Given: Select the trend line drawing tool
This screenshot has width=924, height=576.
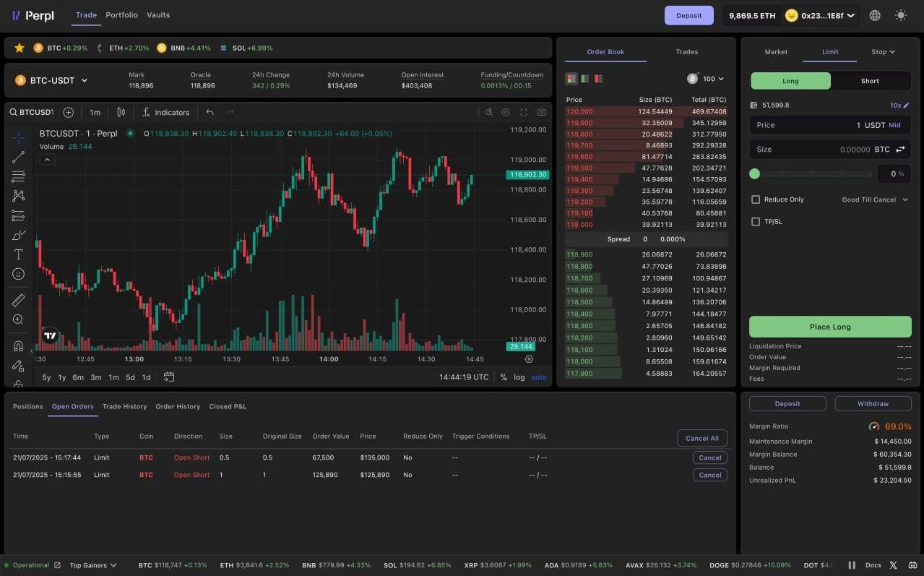Looking at the screenshot, I should click(18, 157).
